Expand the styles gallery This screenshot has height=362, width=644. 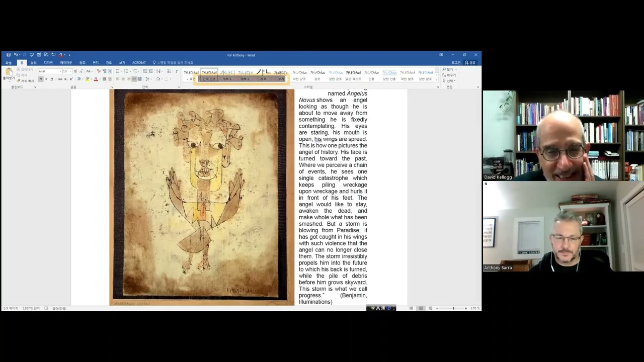point(436,79)
